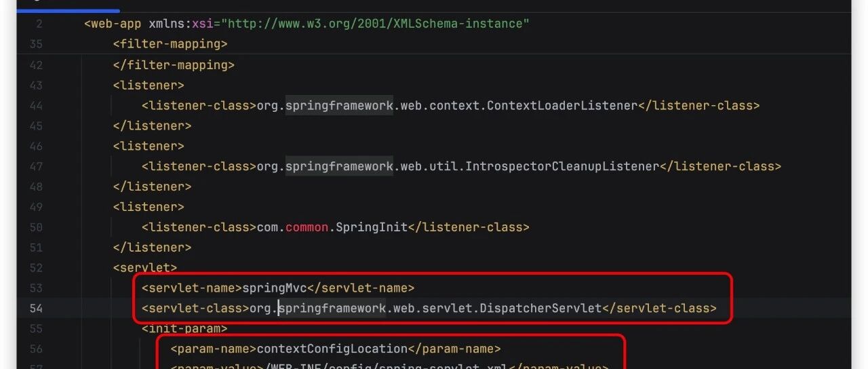Click gutter line number 50
Viewport: 868px width, 369px height.
35,227
